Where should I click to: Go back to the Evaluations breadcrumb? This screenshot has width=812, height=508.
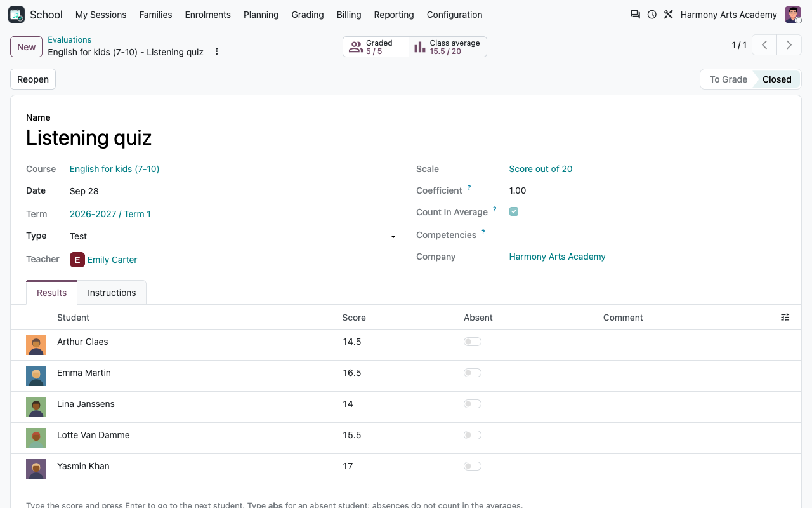click(70, 39)
